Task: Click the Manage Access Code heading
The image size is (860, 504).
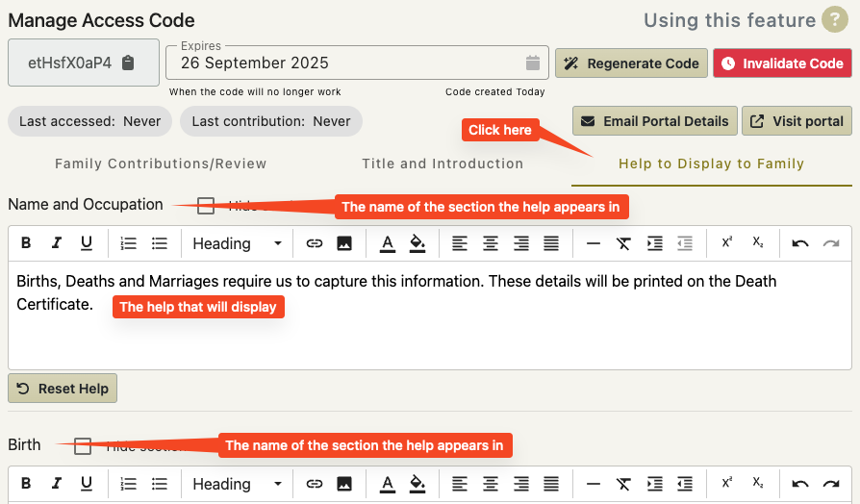Action: [101, 20]
